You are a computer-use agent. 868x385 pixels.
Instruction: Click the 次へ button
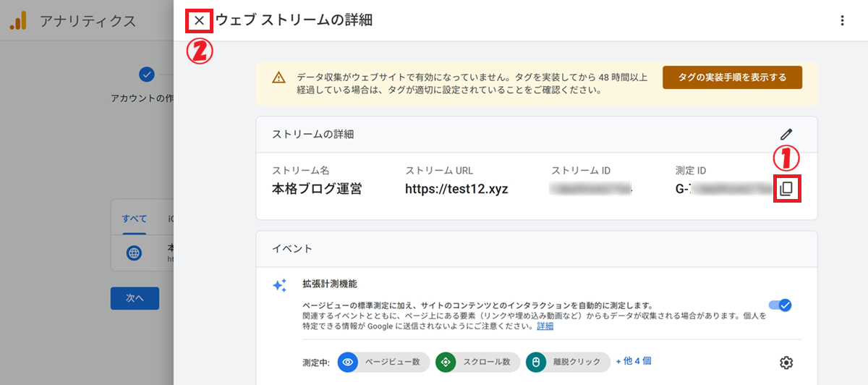[135, 298]
